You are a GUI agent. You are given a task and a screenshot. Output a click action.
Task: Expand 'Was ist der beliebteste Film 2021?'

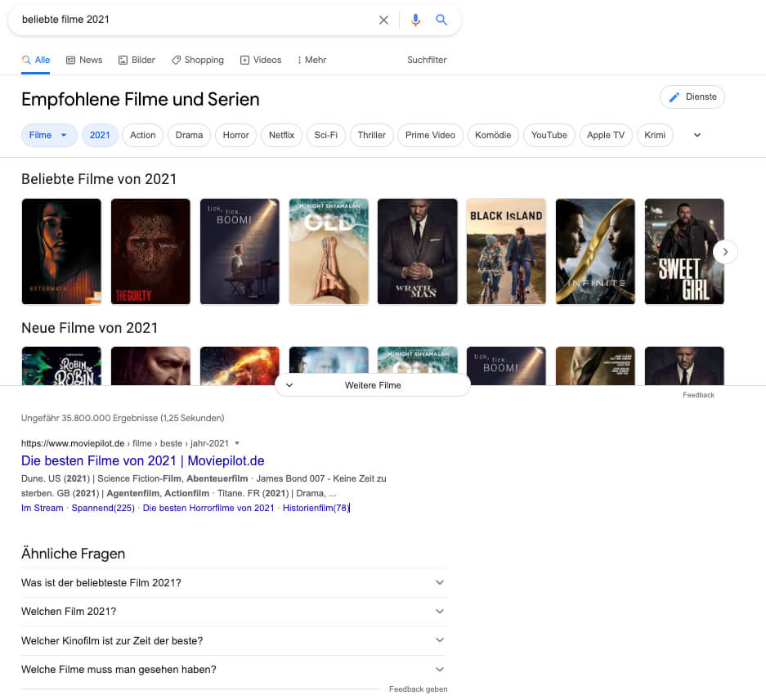point(234,583)
